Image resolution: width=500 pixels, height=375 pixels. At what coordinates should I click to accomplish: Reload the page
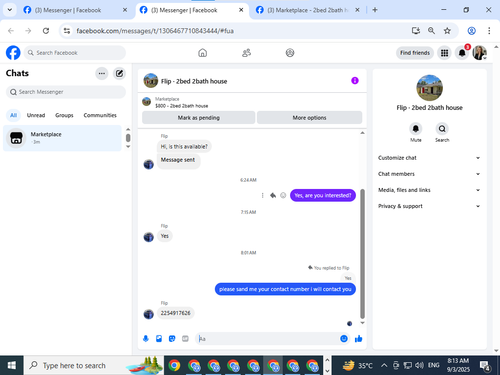(x=46, y=31)
